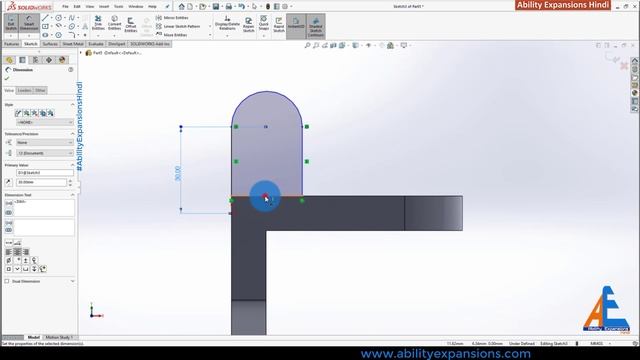Open Tolerance type None dropdown
The width and height of the screenshot is (640, 360).
click(45, 142)
